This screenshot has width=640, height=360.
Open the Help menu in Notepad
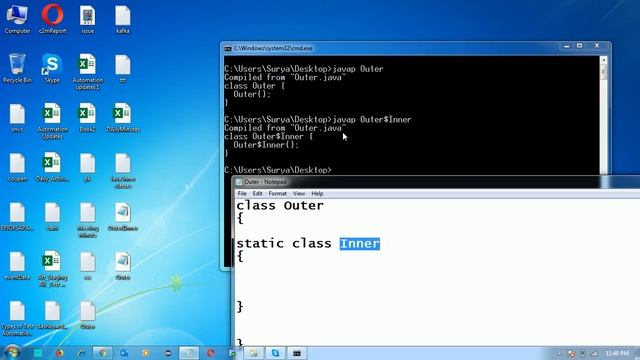[x=317, y=193]
